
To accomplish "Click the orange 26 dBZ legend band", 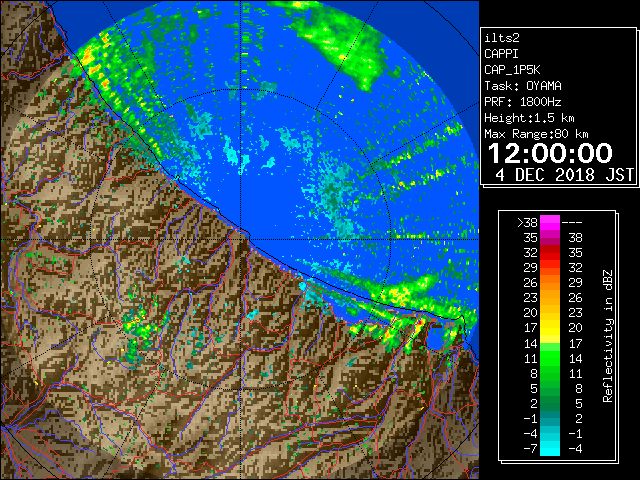I will point(550,283).
